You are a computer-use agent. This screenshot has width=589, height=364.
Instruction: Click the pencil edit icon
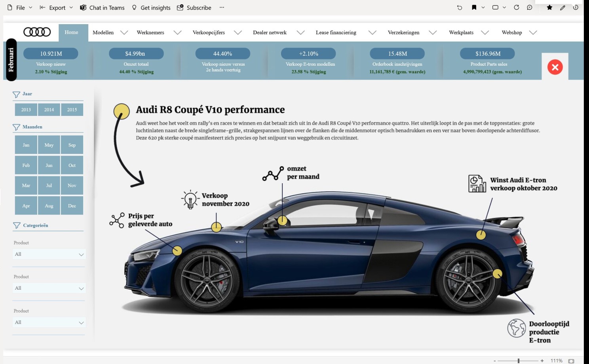tap(562, 8)
